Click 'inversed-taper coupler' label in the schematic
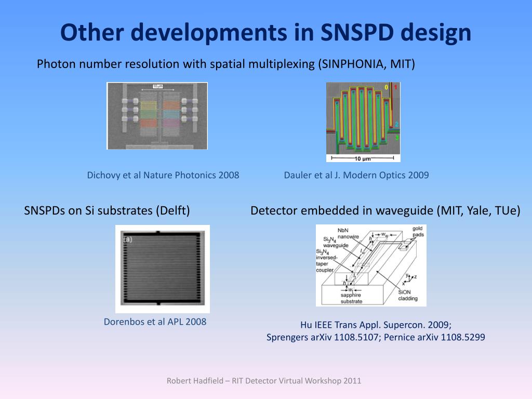 (327, 264)
